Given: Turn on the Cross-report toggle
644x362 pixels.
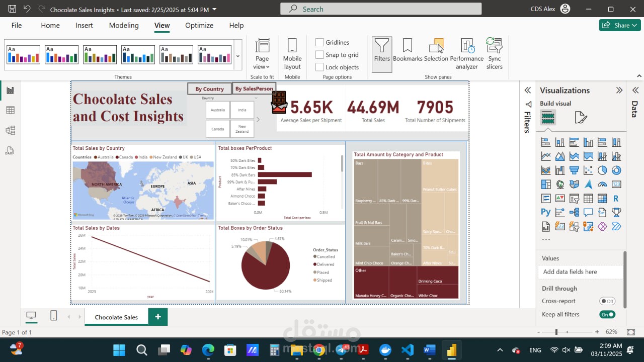Looking at the screenshot, I should tap(607, 301).
